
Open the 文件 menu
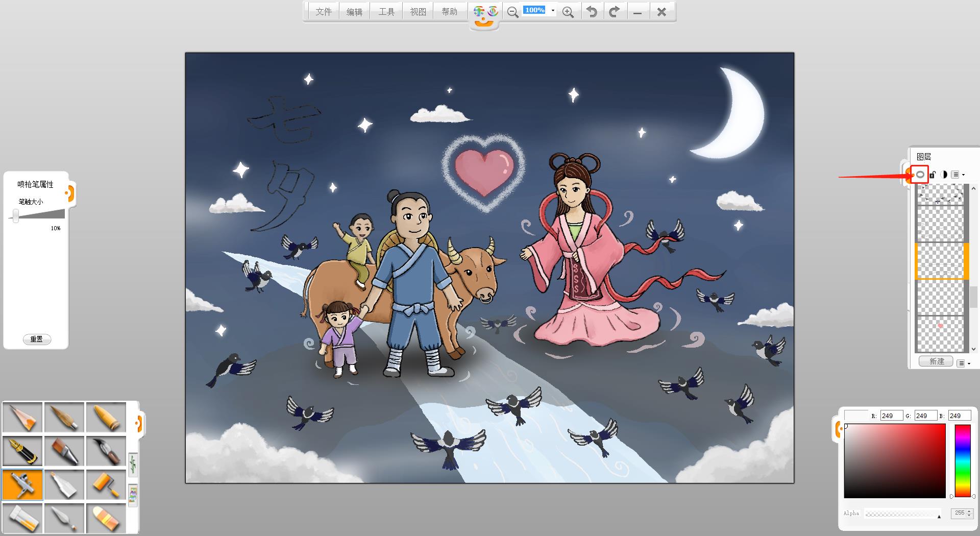323,12
